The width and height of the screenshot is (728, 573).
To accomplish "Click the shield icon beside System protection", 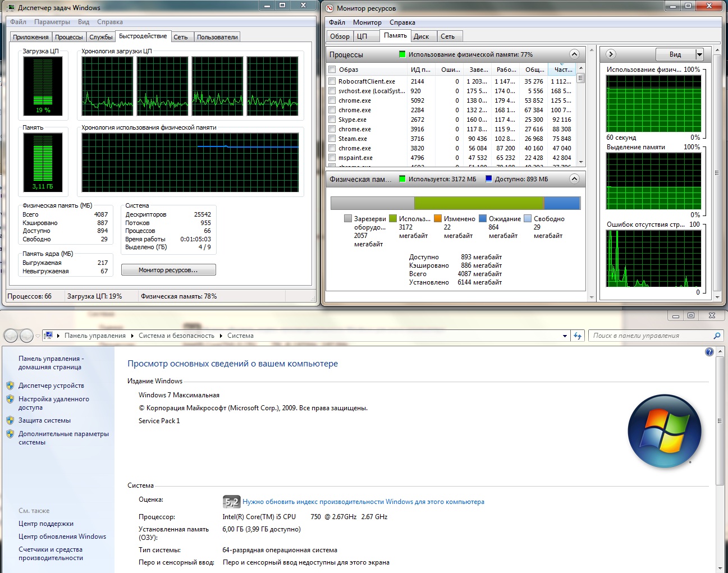I will pos(10,420).
